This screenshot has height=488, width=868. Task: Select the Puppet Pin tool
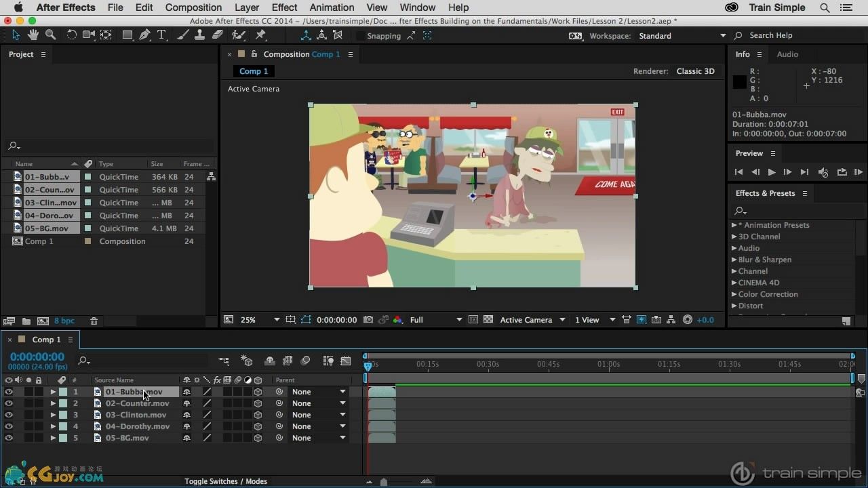tap(260, 35)
